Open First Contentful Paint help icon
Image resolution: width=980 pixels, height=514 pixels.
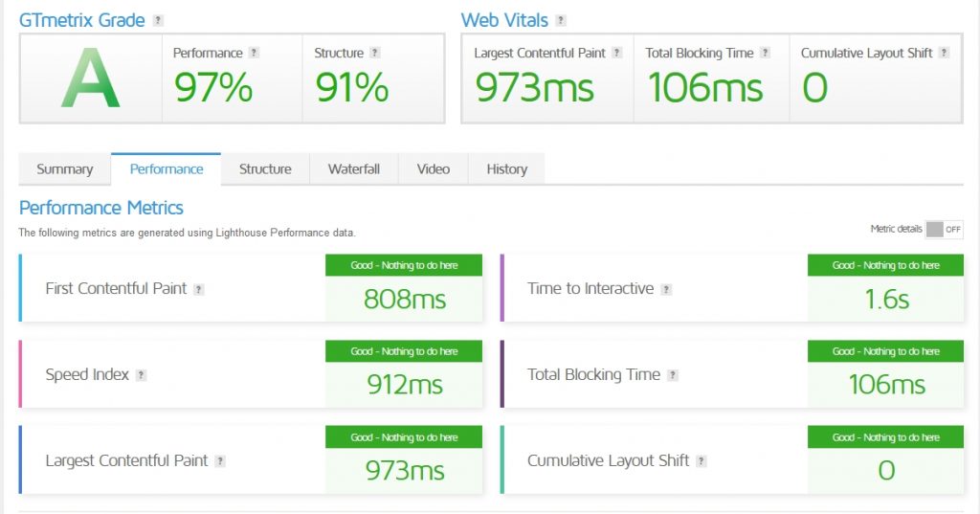[199, 289]
